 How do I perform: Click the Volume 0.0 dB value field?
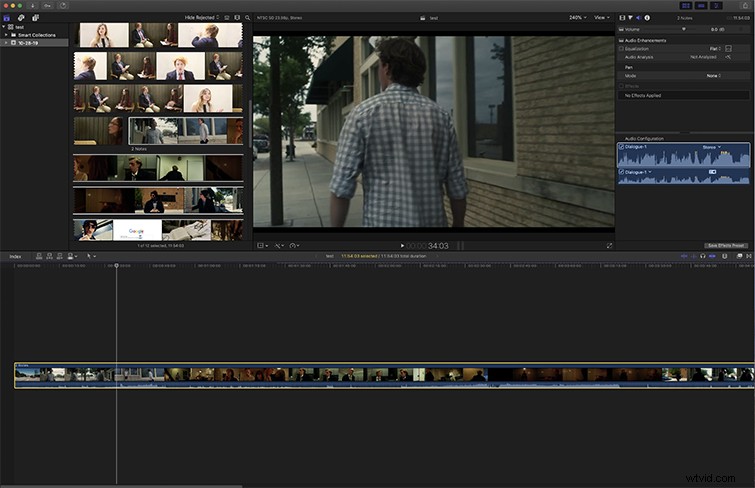[717, 29]
